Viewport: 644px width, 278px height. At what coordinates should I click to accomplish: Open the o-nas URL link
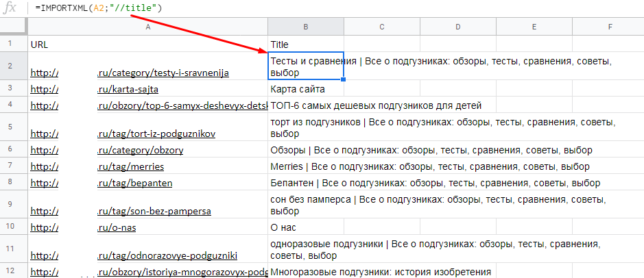(117, 227)
